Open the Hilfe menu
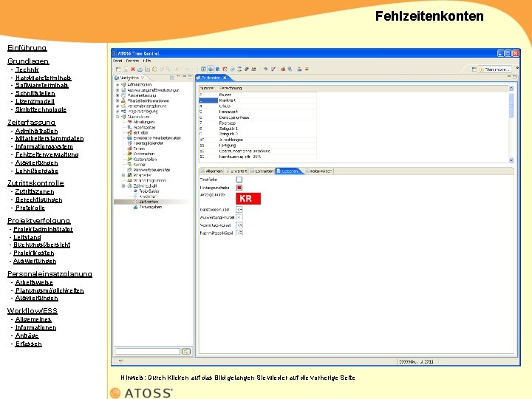The width and height of the screenshot is (532, 399). (x=147, y=61)
